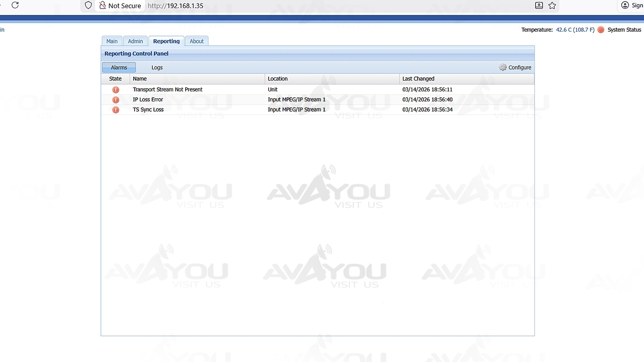Viewport: 644px width, 362px height.
Task: Switch to the Logs view
Action: point(157,67)
